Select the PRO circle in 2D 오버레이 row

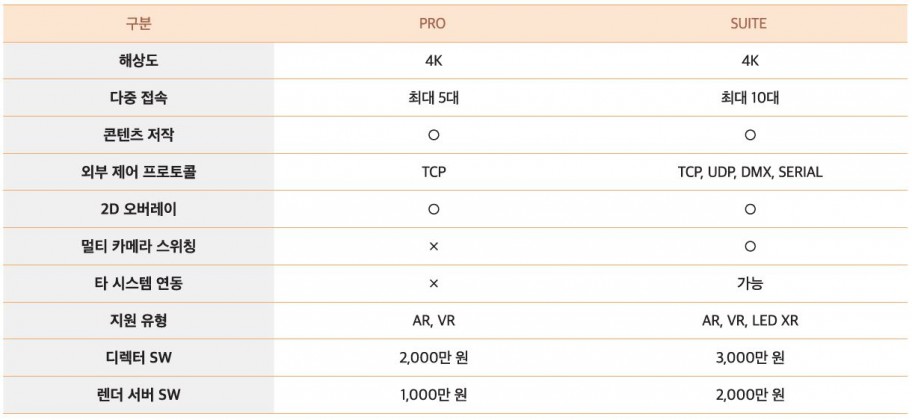[x=433, y=209]
